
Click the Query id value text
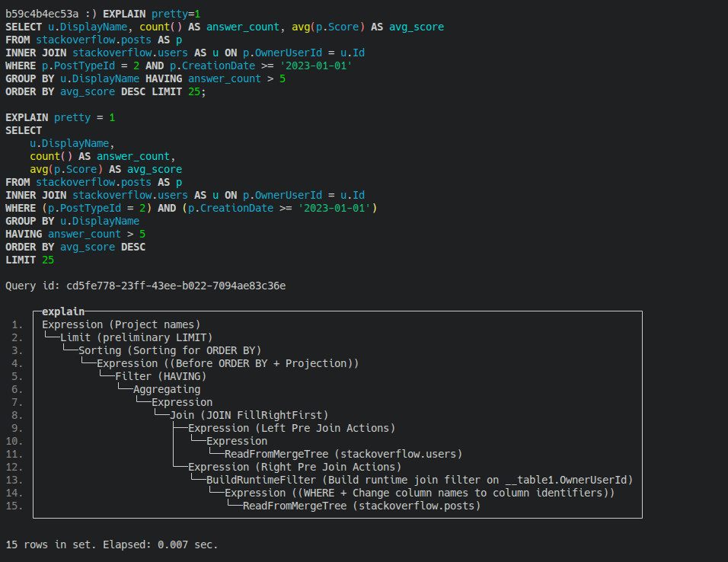(176, 286)
